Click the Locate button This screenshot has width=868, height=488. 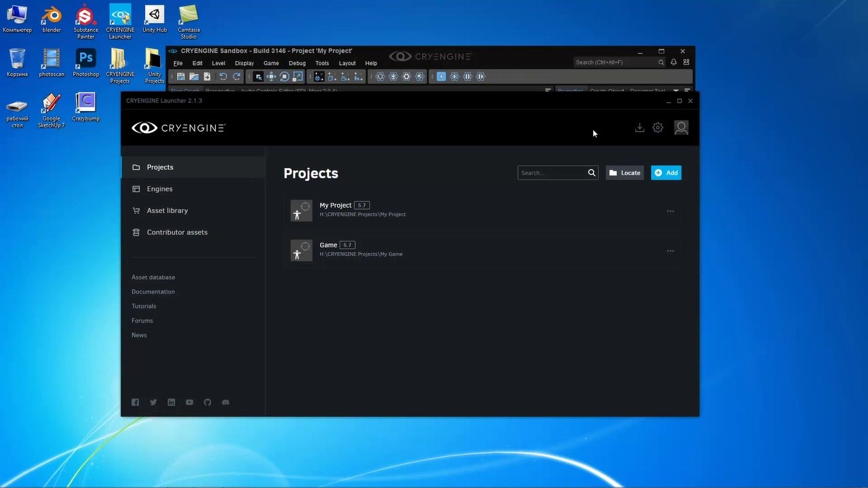pos(625,173)
